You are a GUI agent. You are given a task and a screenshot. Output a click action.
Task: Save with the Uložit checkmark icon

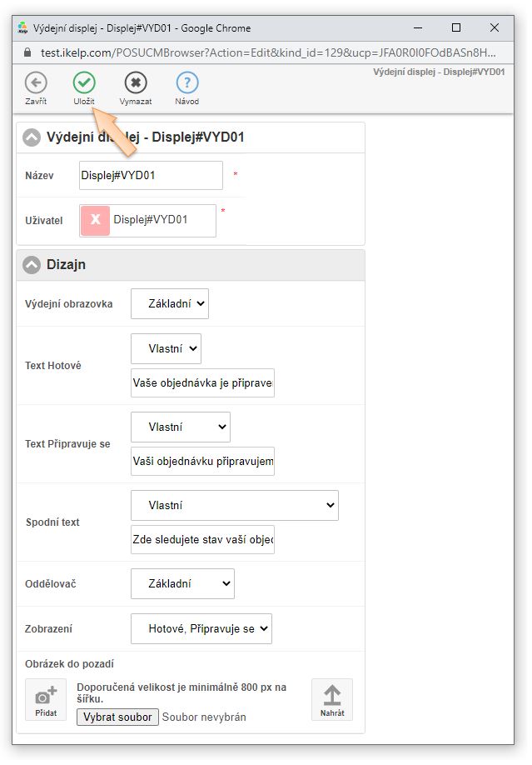click(84, 82)
